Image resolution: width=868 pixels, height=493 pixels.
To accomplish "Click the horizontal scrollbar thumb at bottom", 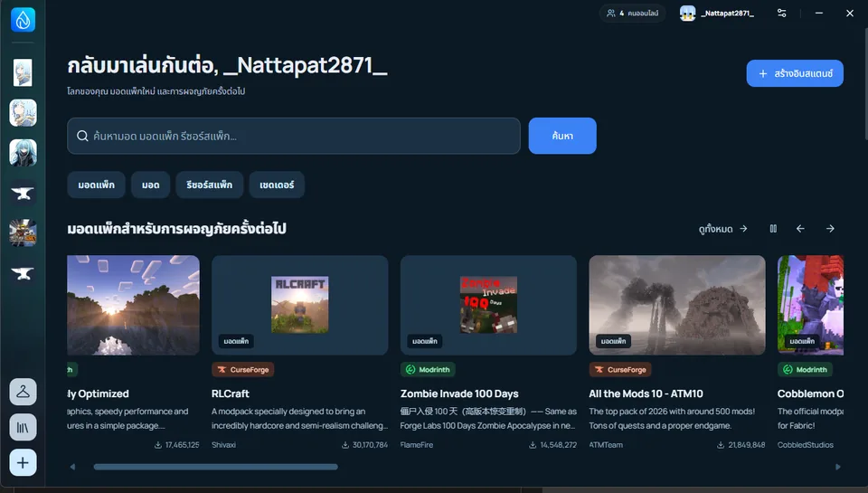I will click(x=216, y=467).
